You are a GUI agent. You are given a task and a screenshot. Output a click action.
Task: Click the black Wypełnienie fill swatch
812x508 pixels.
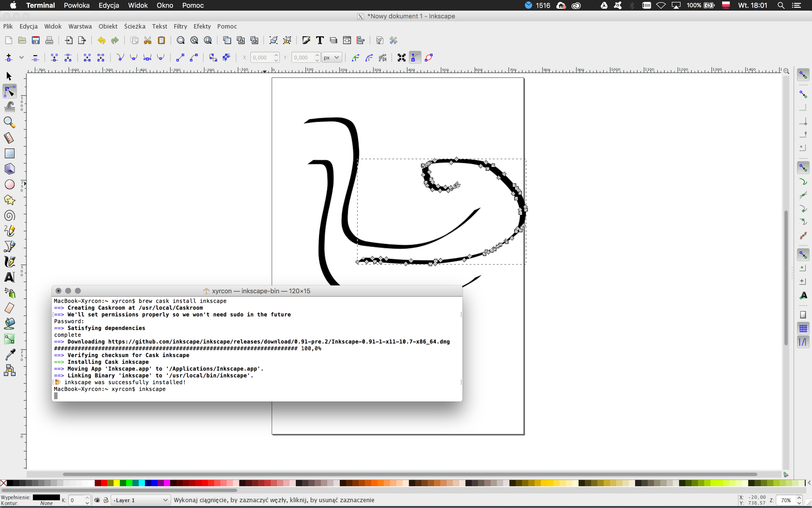point(46,497)
